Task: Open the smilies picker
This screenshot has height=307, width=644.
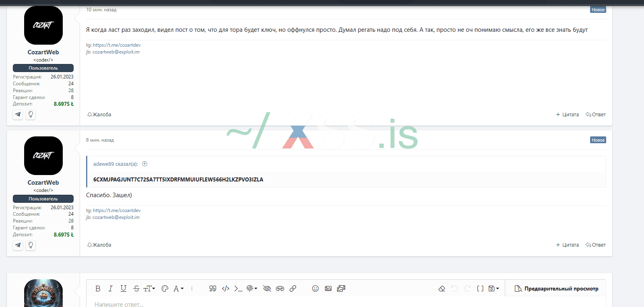Action: click(315, 288)
